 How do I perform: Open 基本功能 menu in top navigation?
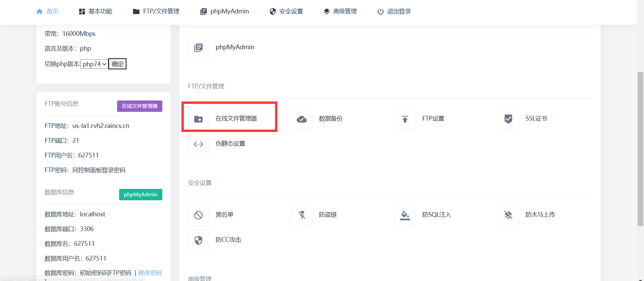(x=96, y=11)
